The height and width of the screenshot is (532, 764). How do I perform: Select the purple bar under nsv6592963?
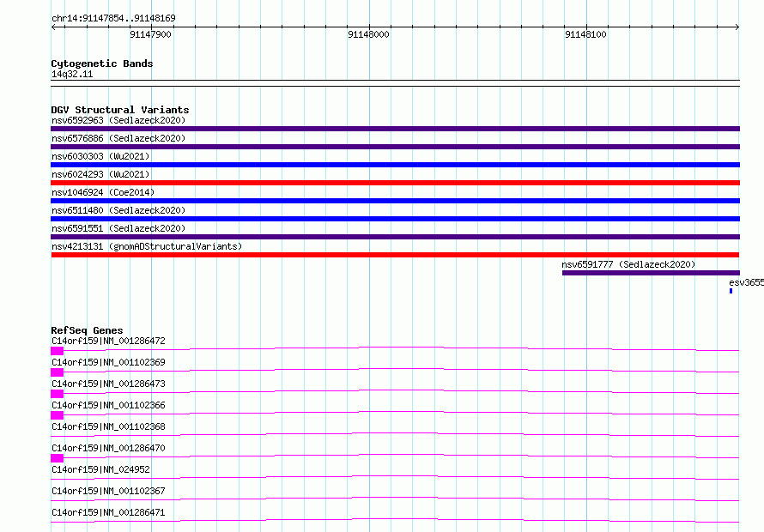(x=395, y=129)
